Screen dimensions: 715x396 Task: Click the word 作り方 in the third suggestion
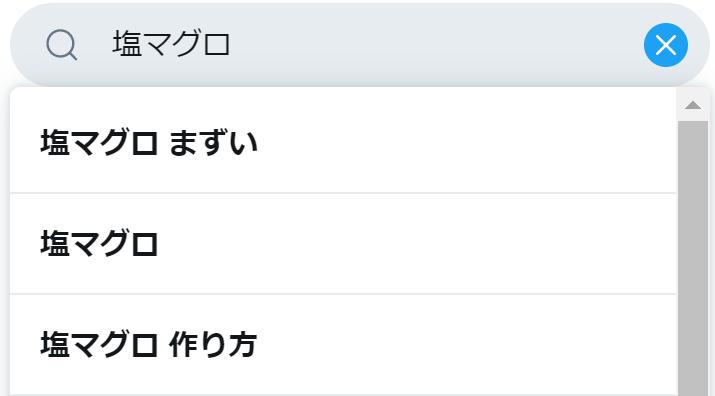(x=213, y=344)
